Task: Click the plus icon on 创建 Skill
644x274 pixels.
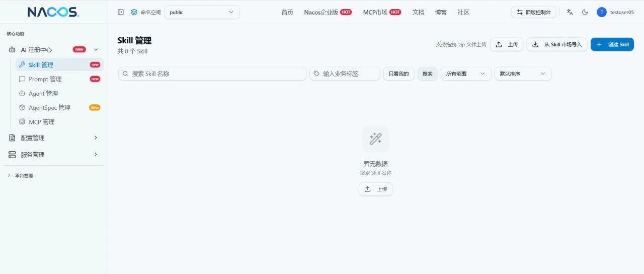Action: pyautogui.click(x=599, y=44)
